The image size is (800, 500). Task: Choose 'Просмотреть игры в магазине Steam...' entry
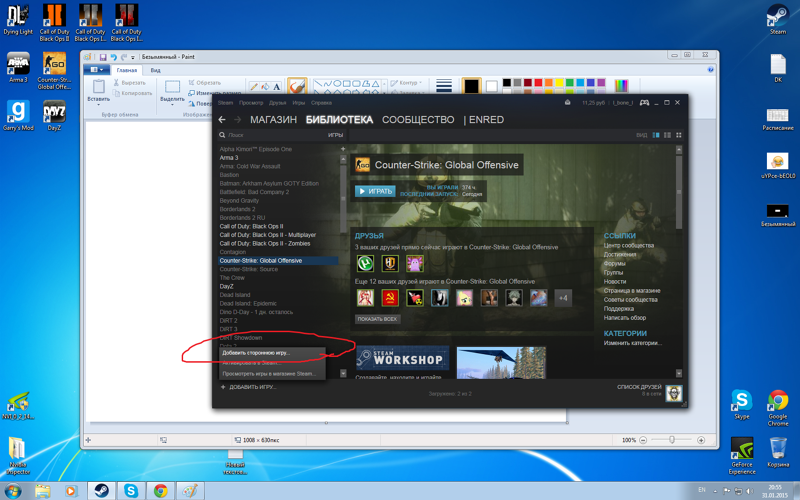(272, 373)
